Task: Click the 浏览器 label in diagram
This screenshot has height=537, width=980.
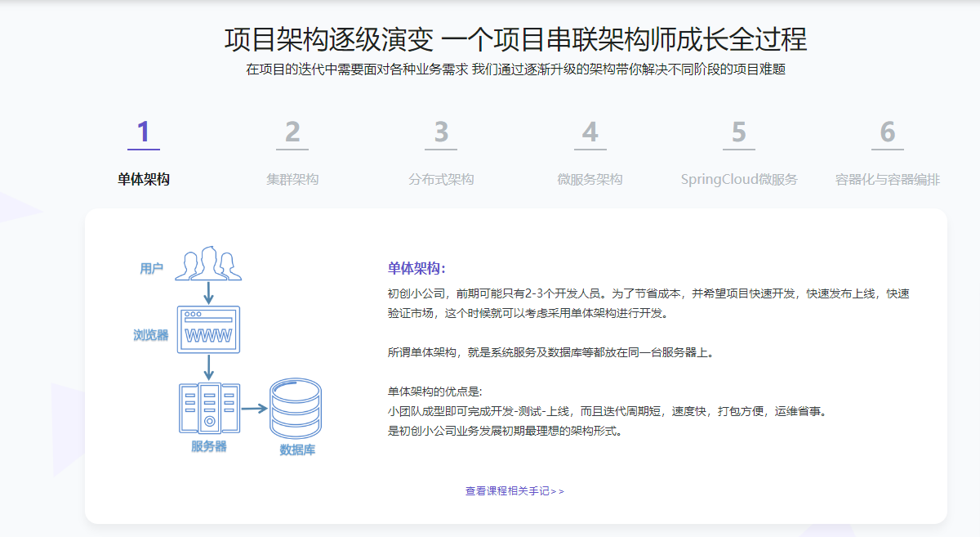Action: coord(151,334)
